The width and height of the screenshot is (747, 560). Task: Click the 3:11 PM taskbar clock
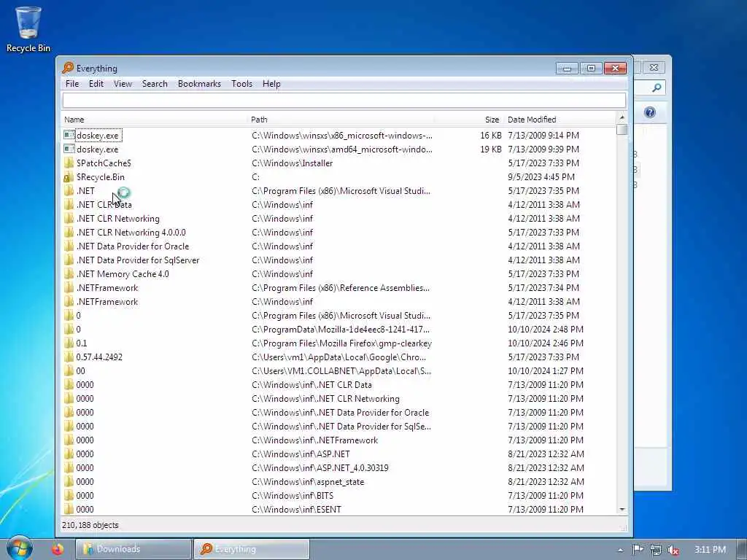pyautogui.click(x=710, y=550)
